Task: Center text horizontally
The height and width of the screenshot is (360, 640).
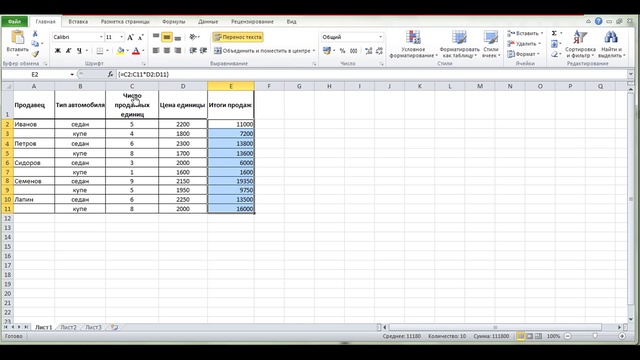Action: point(167,51)
